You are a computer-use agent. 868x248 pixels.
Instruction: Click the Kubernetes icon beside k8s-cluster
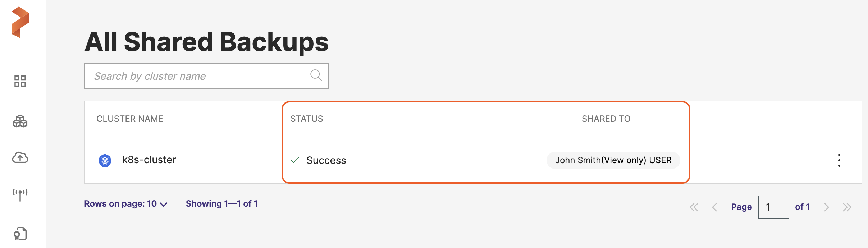point(105,160)
